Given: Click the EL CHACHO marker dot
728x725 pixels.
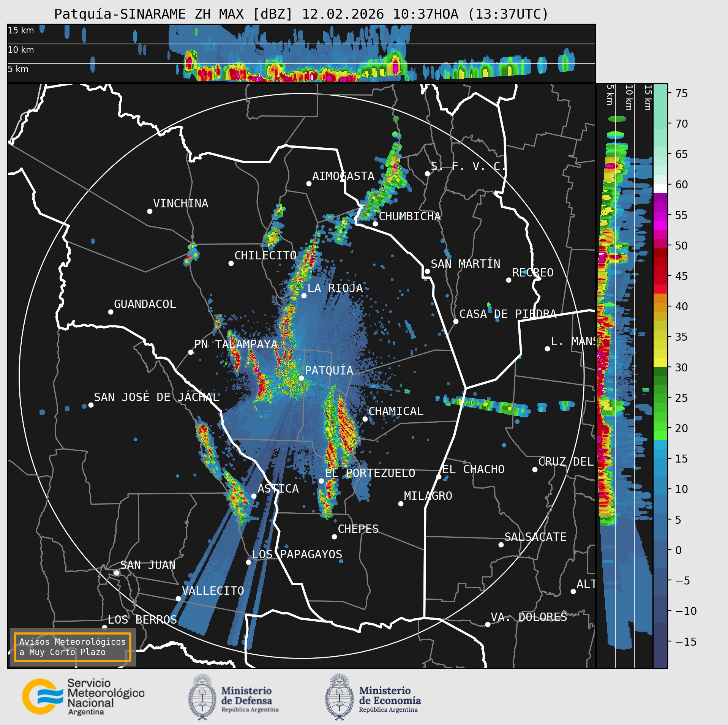Looking at the screenshot, I should (439, 477).
